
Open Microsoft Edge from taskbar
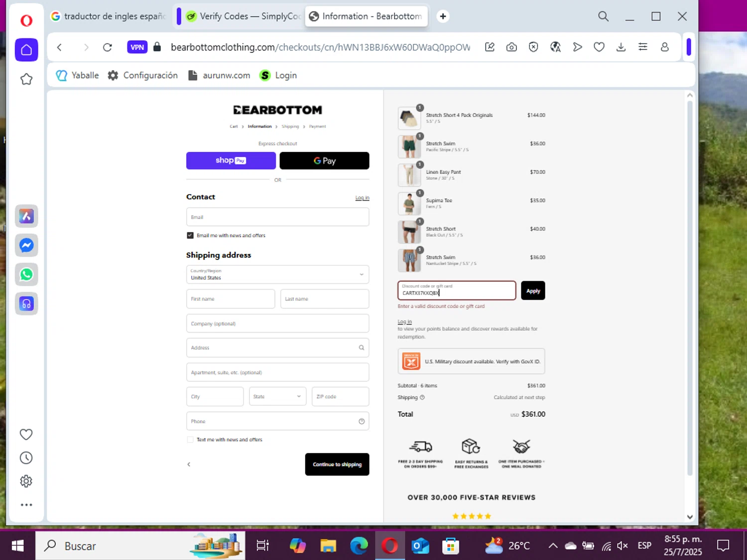[359, 546]
